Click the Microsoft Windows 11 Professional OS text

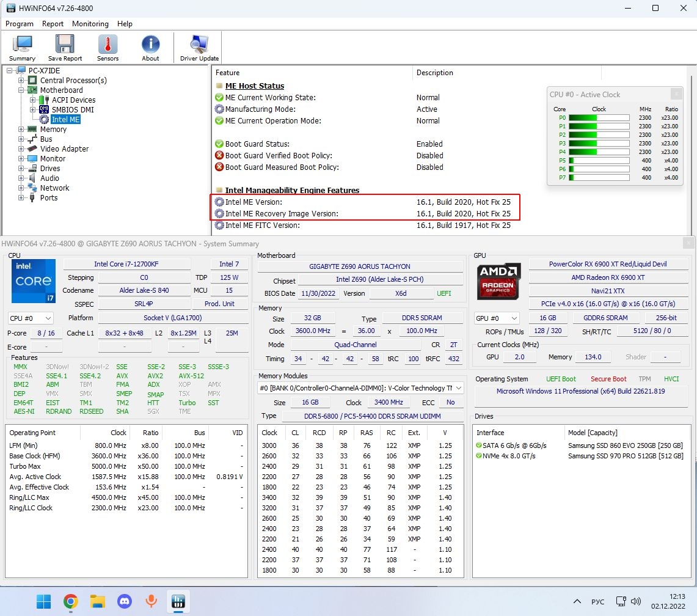pyautogui.click(x=580, y=391)
